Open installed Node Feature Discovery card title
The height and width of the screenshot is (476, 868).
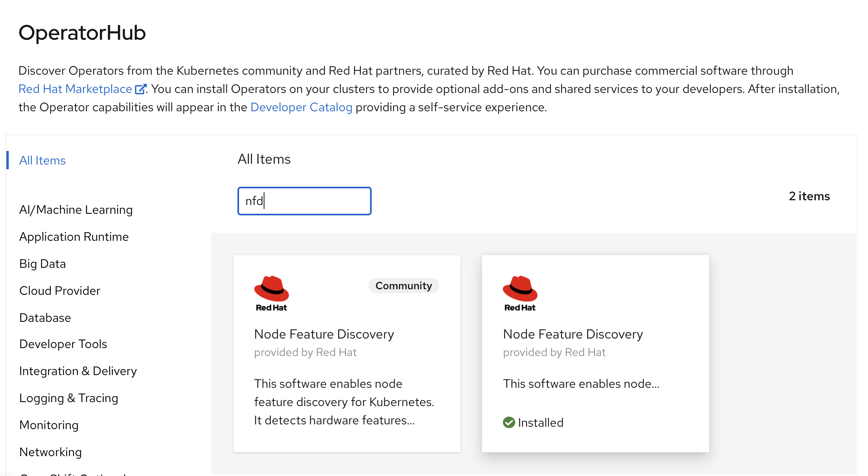point(573,334)
